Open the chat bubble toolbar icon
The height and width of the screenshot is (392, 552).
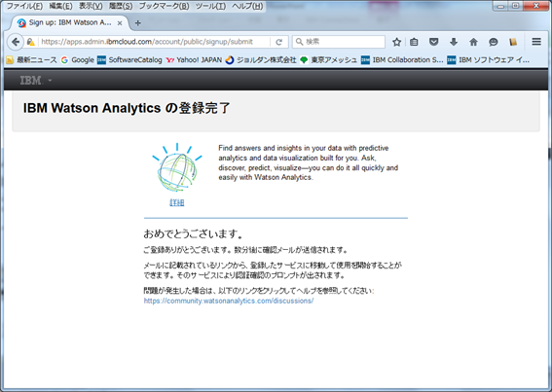494,42
